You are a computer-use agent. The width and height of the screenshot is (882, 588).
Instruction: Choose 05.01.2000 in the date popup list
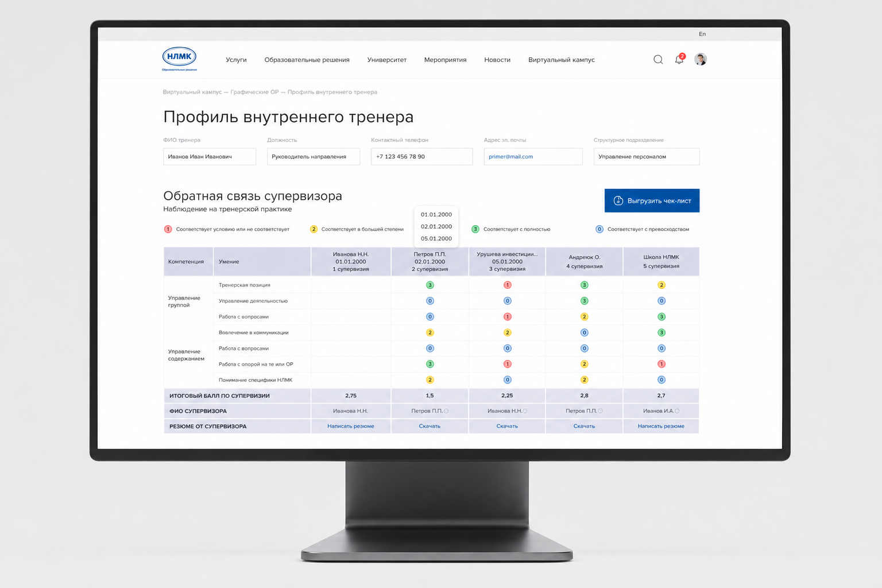pos(436,239)
